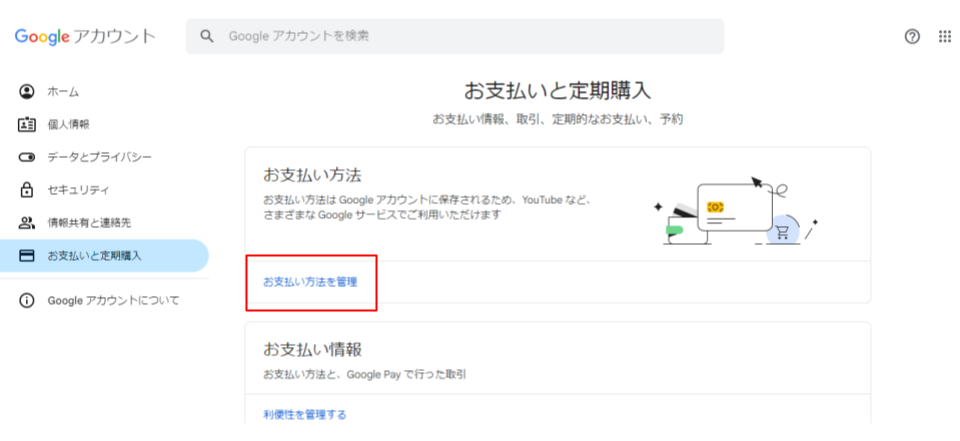Click the Google アカウント logo

pyautogui.click(x=85, y=36)
